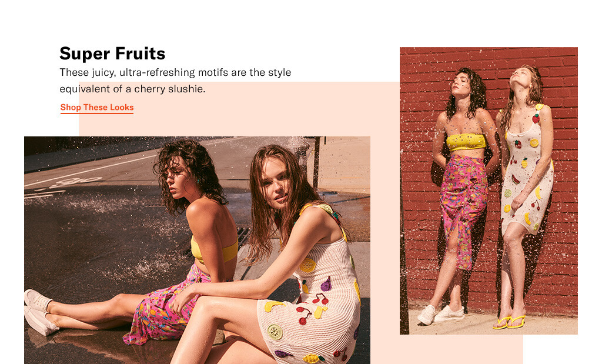The image size is (602, 364).
Task: Click the "Shop These Looks" link
Action: tap(97, 108)
